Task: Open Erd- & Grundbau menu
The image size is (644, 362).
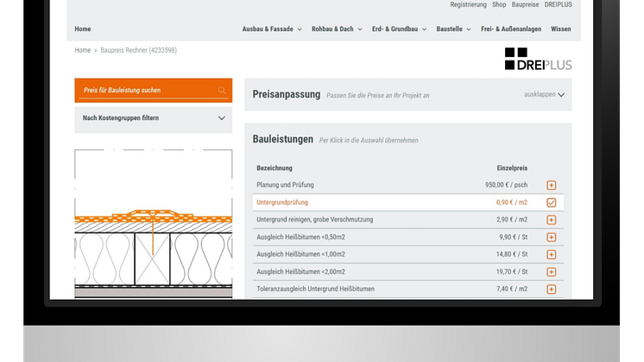Action: 396,29
